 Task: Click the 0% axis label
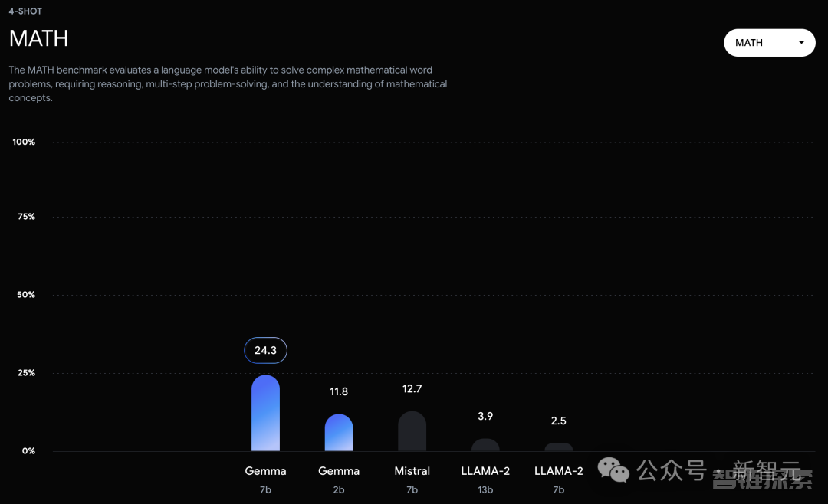(28, 450)
